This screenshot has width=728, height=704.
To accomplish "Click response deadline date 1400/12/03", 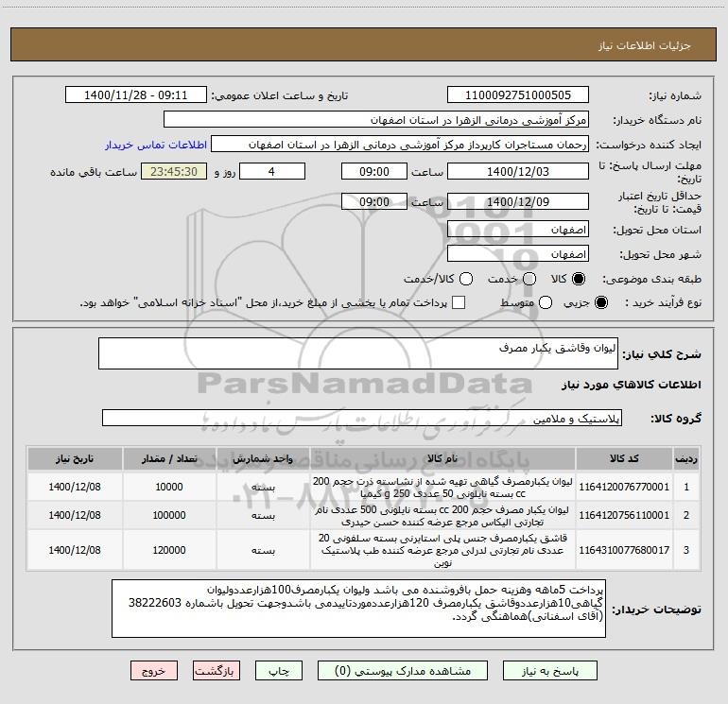I will point(518,171).
